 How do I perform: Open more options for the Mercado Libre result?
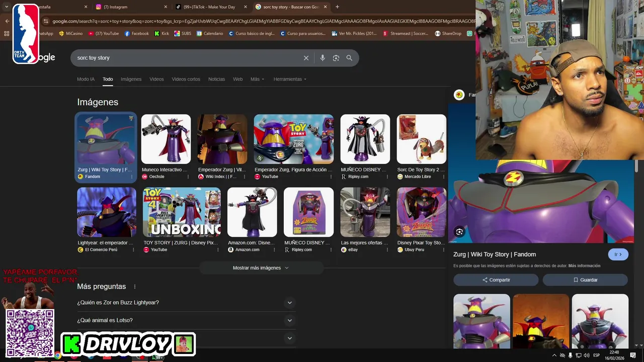(443, 177)
